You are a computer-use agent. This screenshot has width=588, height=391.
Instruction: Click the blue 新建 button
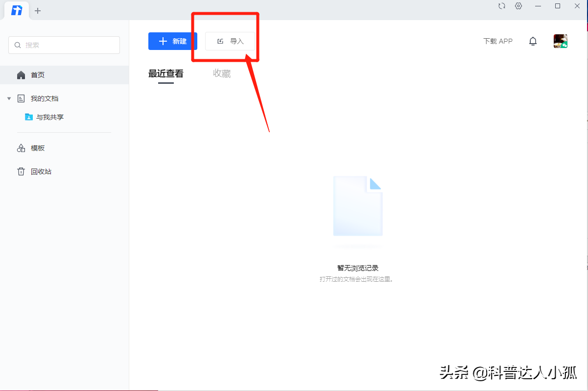tap(172, 41)
